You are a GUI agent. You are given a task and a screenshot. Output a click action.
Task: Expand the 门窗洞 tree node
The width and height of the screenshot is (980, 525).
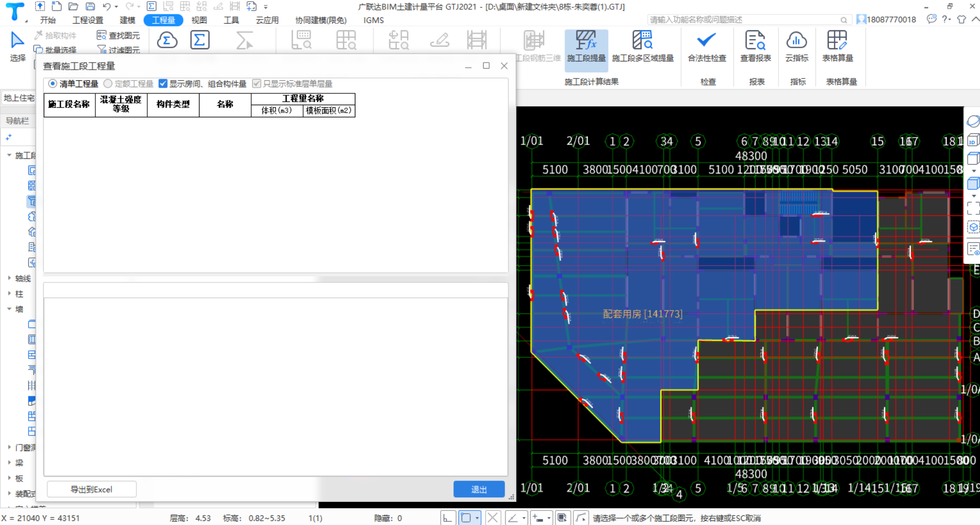9,448
